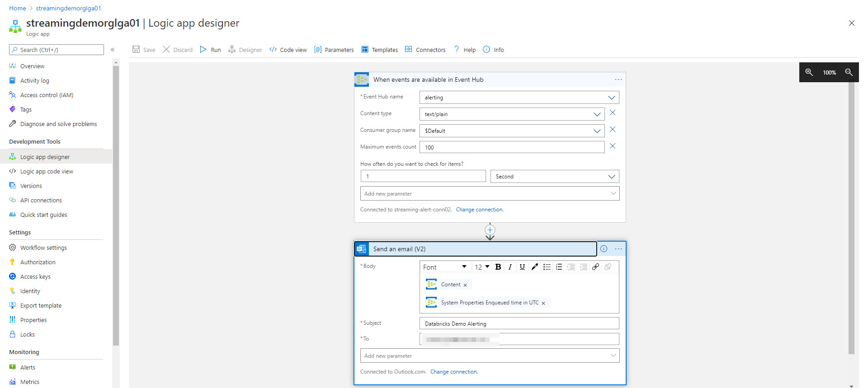Insert a new step between actions
The width and height of the screenshot is (868, 388).
[x=490, y=229]
